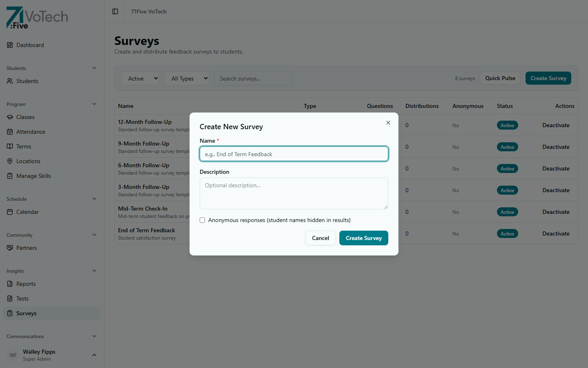Select the Students people icon

9,81
